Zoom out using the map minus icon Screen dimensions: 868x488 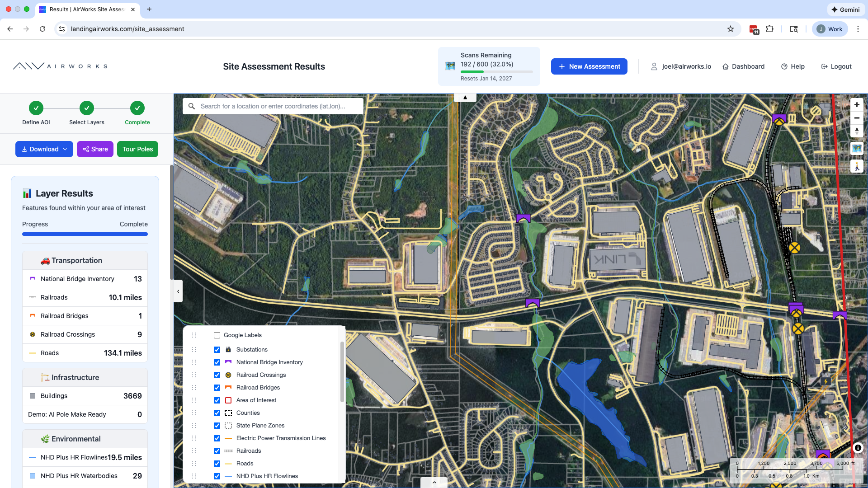857,118
